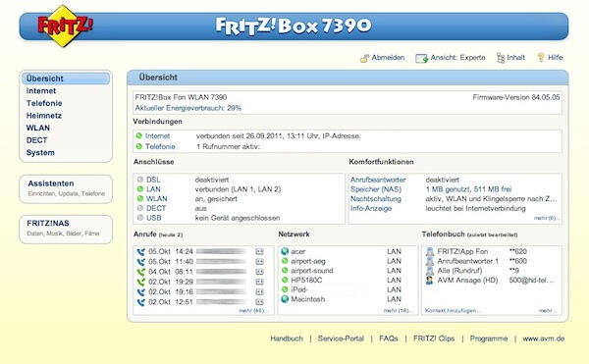This screenshot has height=364, width=589.
Task: Click Kontakt hinzufügen link
Action: (453, 311)
